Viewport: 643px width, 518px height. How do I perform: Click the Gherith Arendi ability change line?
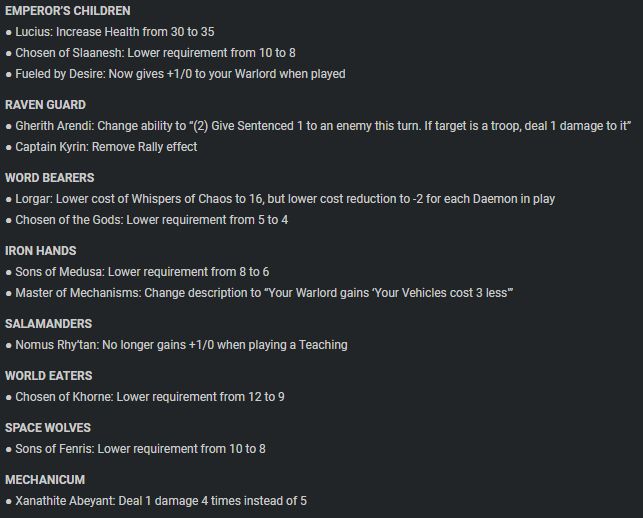coord(322,126)
